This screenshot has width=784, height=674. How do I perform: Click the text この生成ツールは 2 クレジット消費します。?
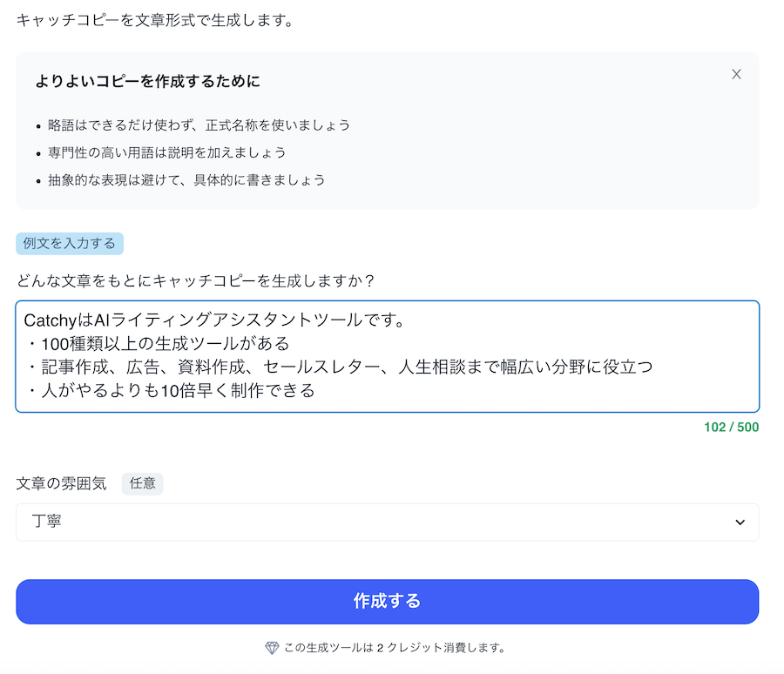(395, 648)
